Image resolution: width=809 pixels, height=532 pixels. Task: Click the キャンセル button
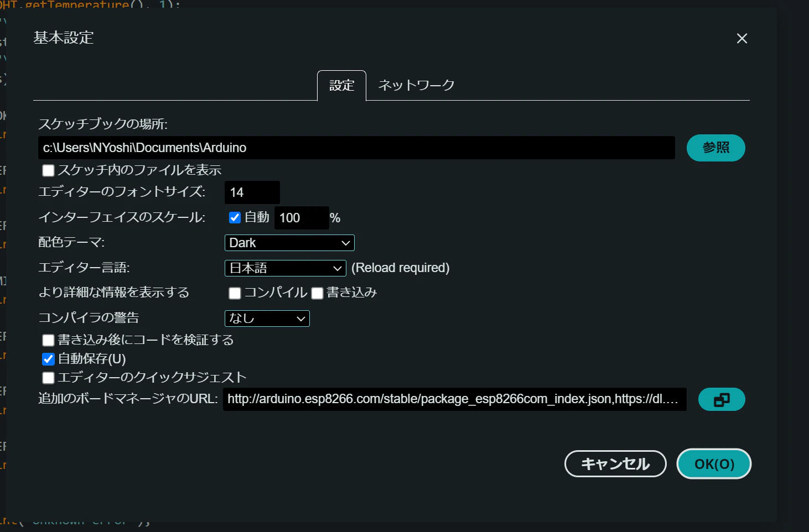pos(615,463)
